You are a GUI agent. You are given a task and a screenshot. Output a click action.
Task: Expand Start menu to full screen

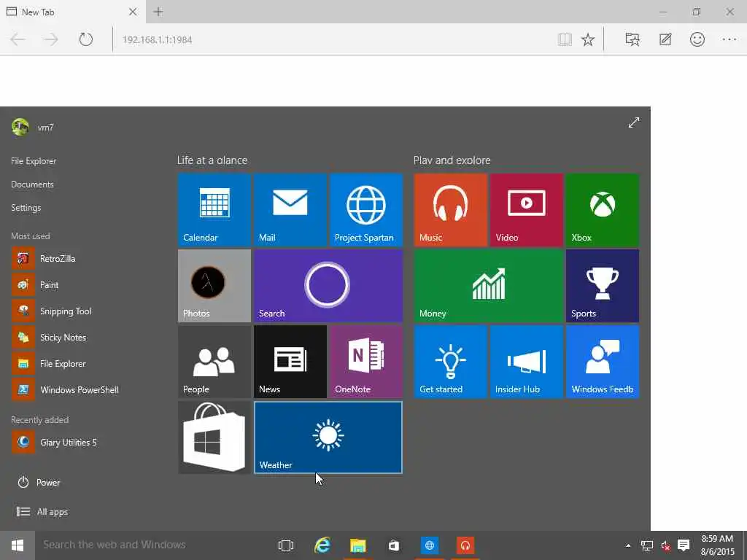point(634,122)
